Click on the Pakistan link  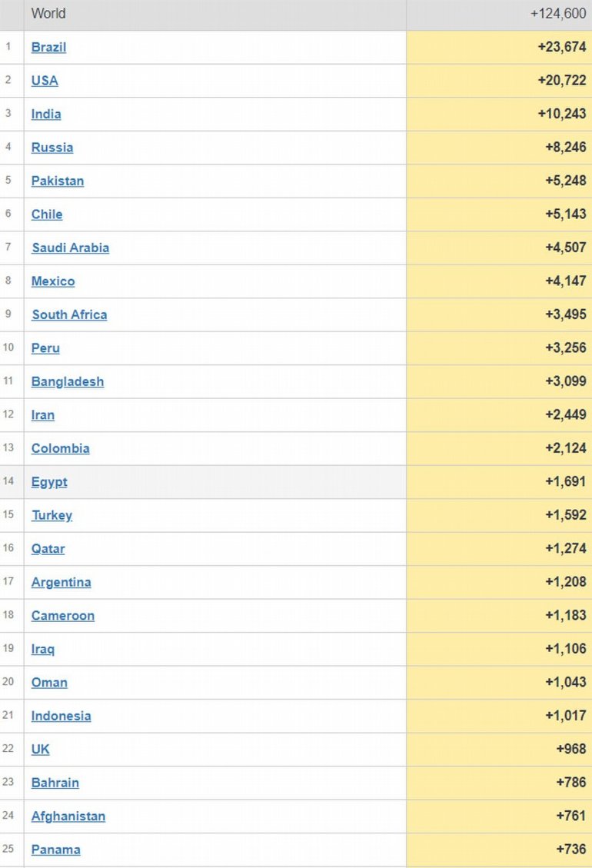tap(58, 181)
